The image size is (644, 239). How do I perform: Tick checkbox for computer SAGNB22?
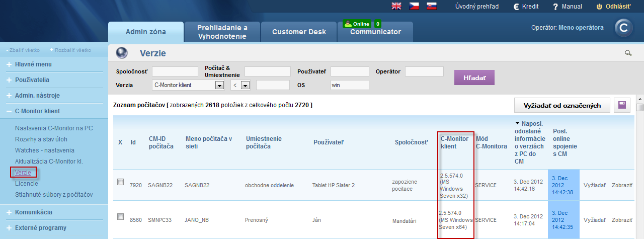121,182
